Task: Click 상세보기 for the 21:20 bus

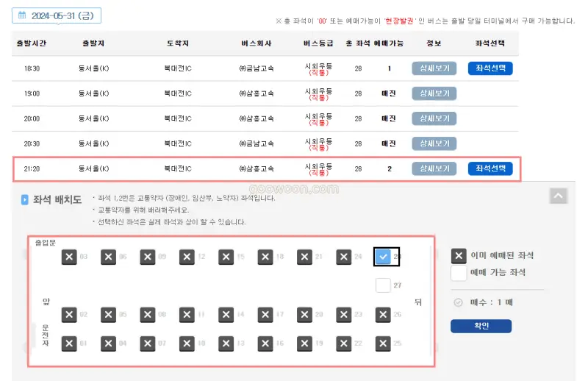Action: [434, 169]
